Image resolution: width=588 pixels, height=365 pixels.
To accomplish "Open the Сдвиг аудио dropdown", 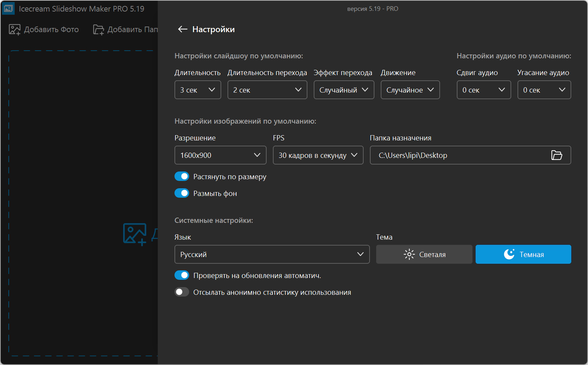I will 484,90.
